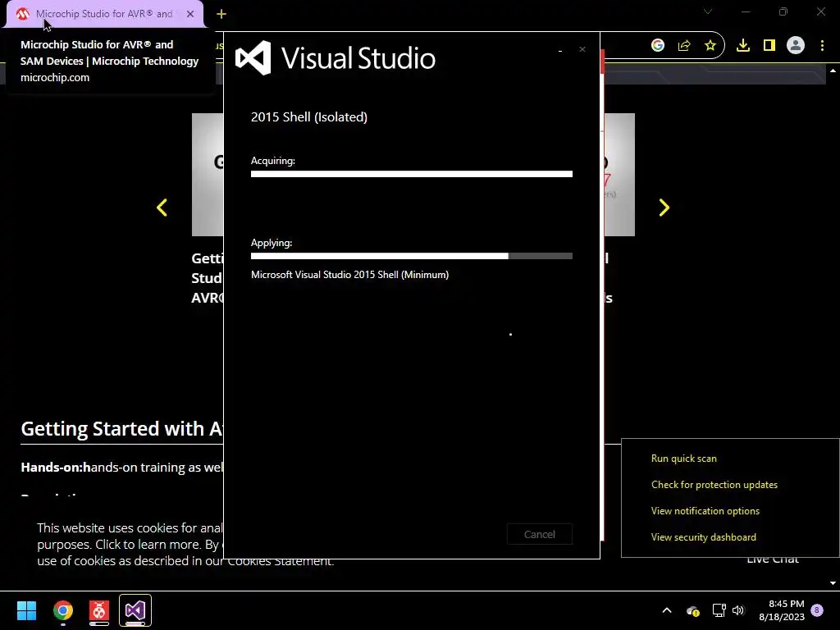Click the share page icon in Chrome

pyautogui.click(x=684, y=46)
